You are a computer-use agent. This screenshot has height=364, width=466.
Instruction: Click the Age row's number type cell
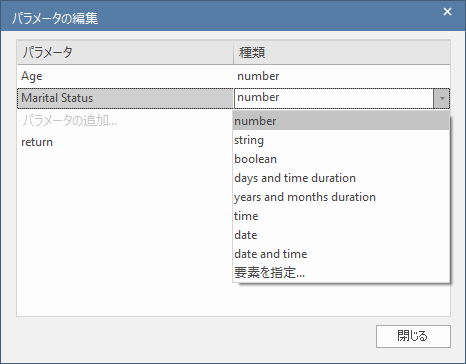point(342,76)
